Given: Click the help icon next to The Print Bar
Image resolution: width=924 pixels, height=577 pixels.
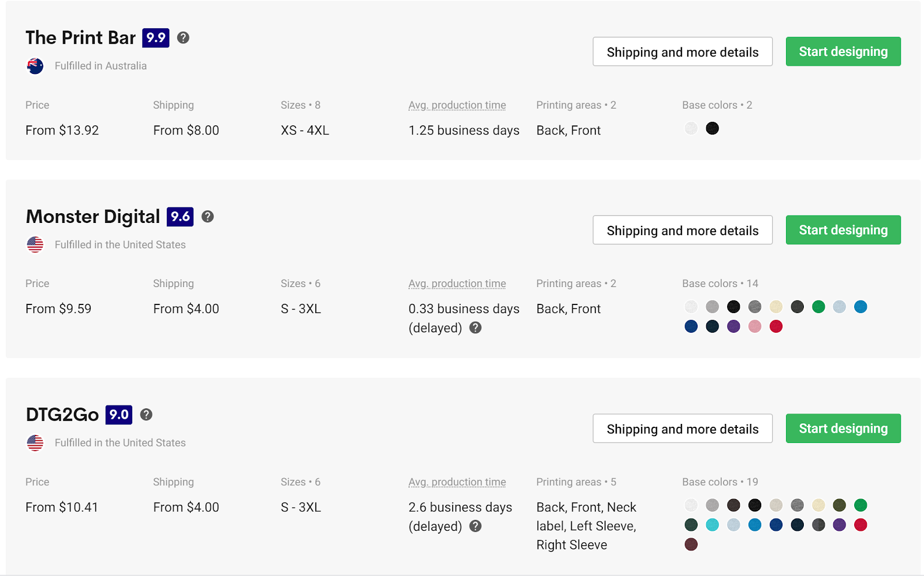Looking at the screenshot, I should [183, 38].
